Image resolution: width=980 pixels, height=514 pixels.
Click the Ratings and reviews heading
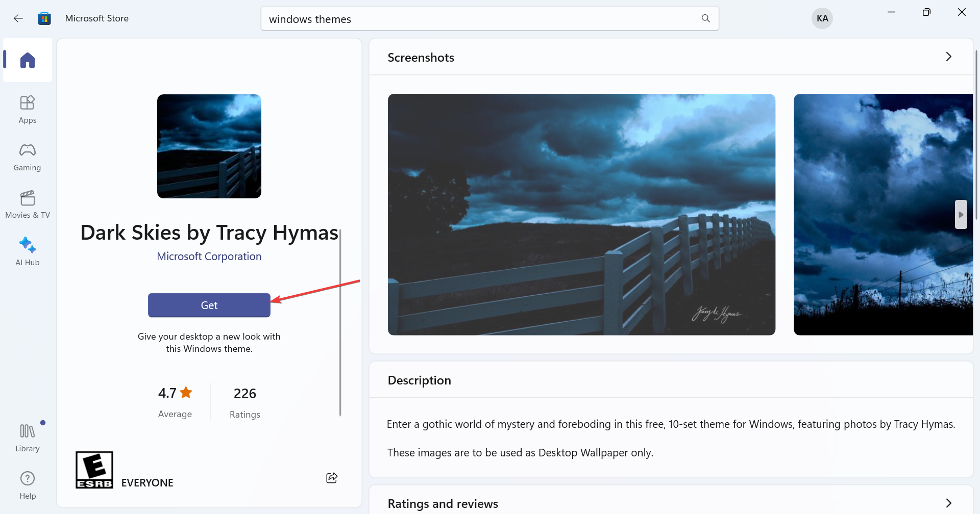tap(443, 504)
